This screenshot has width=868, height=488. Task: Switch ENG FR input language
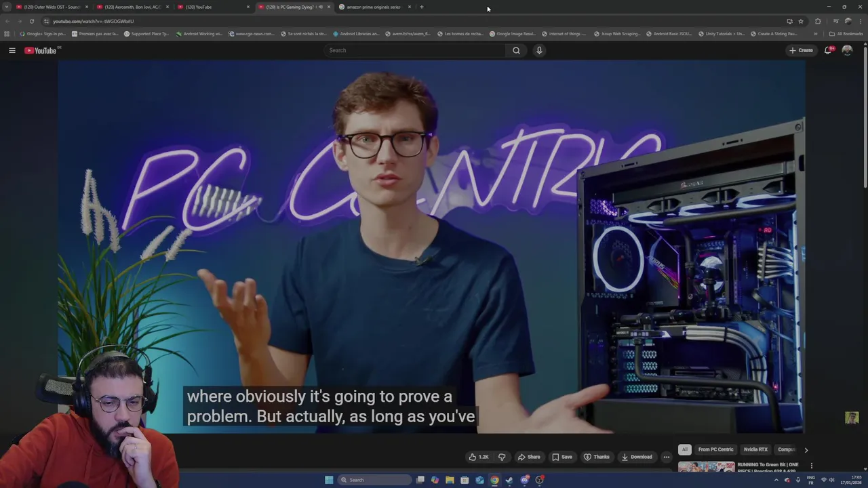pos(811,480)
